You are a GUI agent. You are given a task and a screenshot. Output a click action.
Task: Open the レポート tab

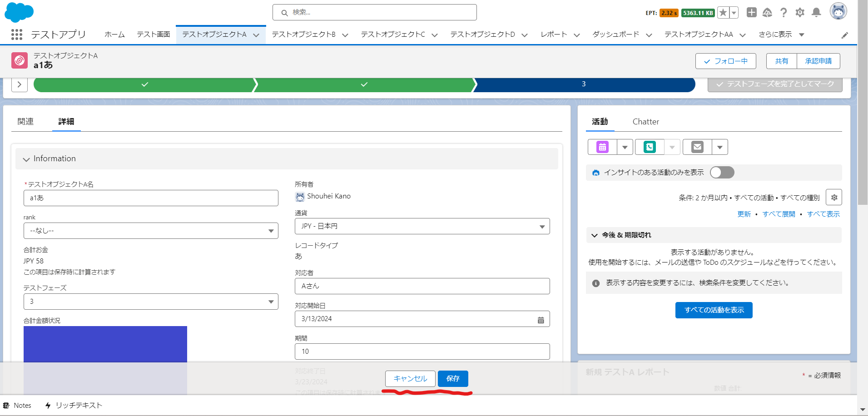pos(554,35)
